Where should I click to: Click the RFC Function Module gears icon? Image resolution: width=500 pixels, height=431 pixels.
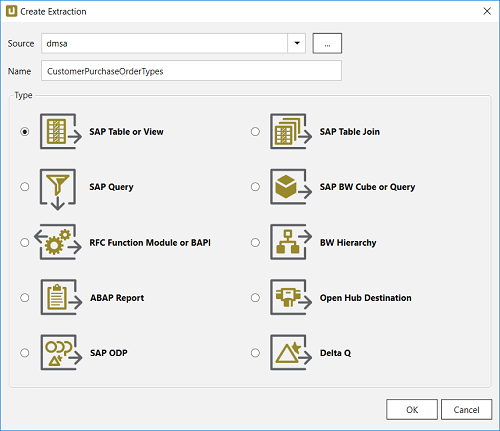pos(58,242)
